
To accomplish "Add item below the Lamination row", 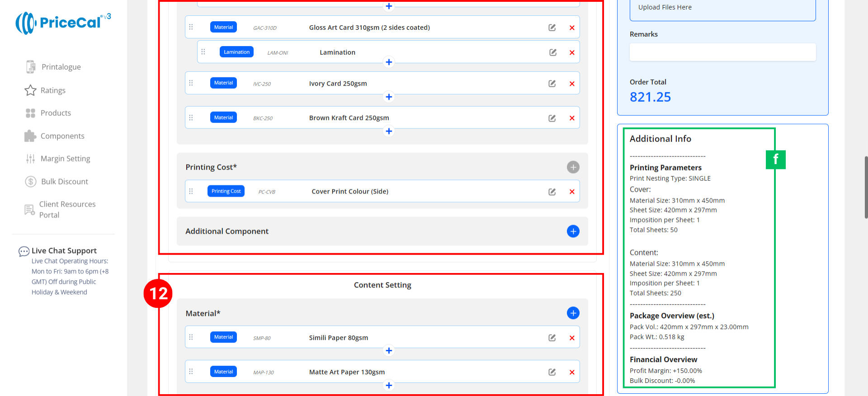I will pyautogui.click(x=389, y=62).
